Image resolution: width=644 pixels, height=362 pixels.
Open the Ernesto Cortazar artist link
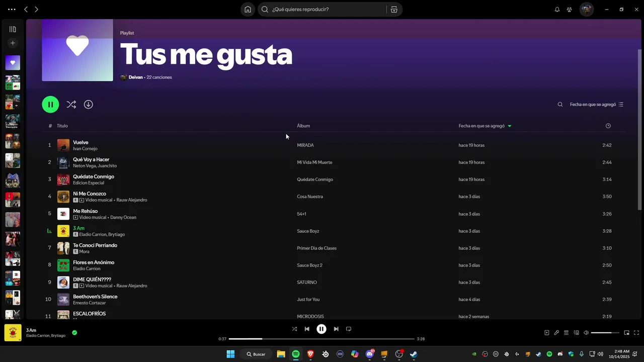coord(90,303)
